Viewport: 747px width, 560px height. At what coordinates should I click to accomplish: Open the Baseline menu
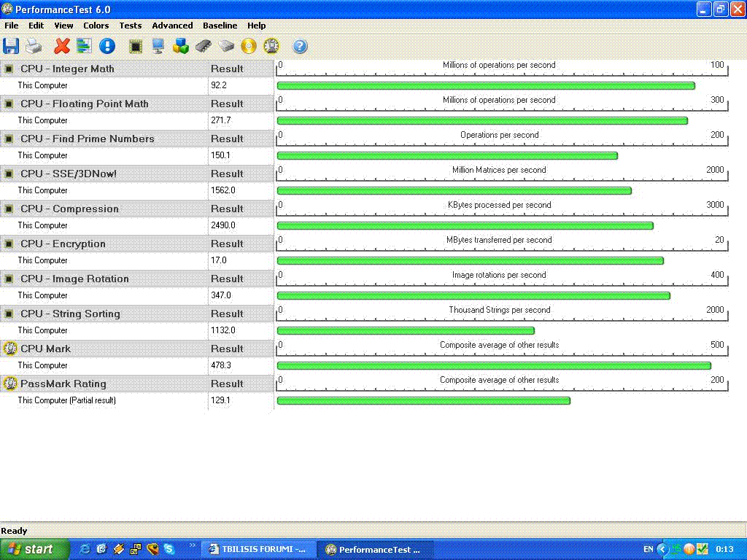click(x=220, y=26)
